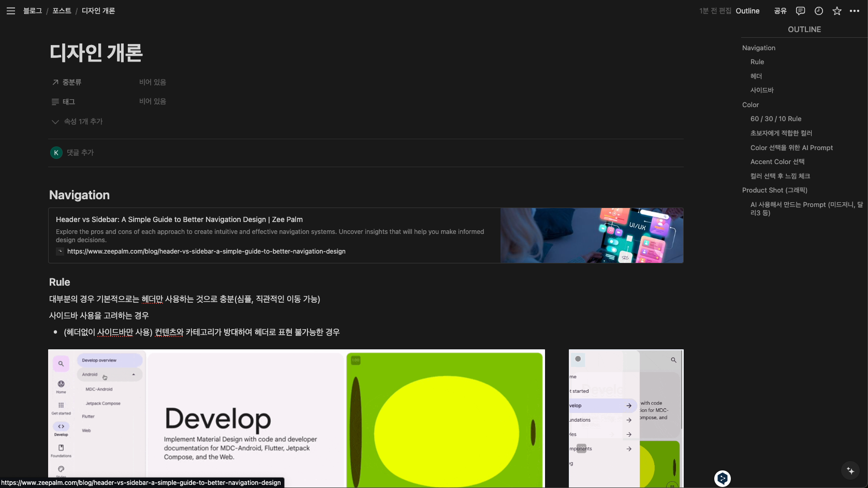Jump to Product Shot (그래픽) outline item
Image resolution: width=868 pixels, height=488 pixels.
[x=774, y=190]
